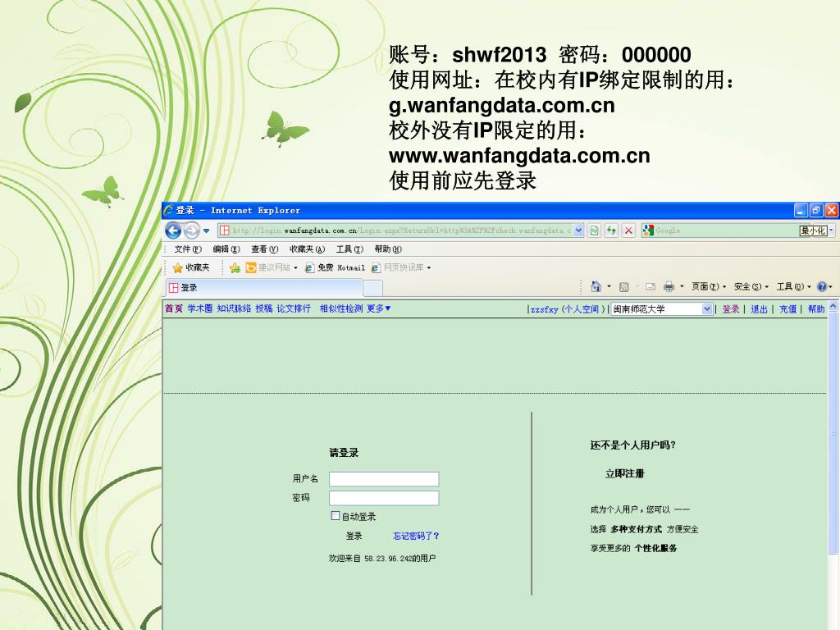Open the 工具(T) menu in menu bar

coord(349,249)
